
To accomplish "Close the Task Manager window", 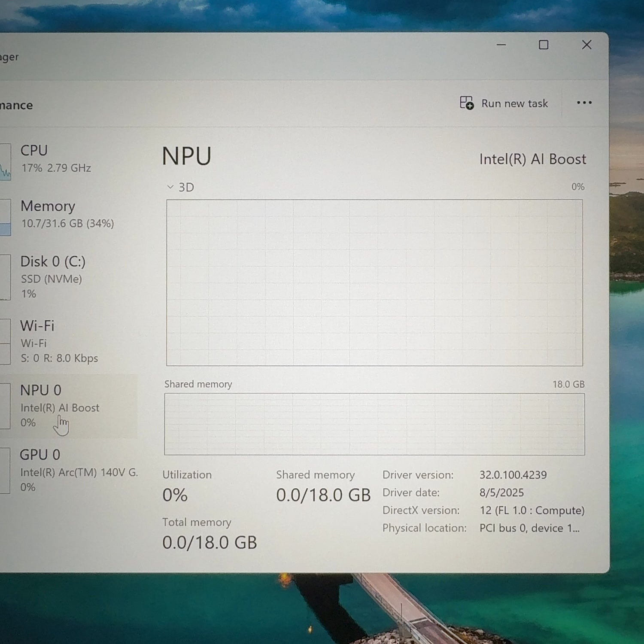I will tap(586, 45).
